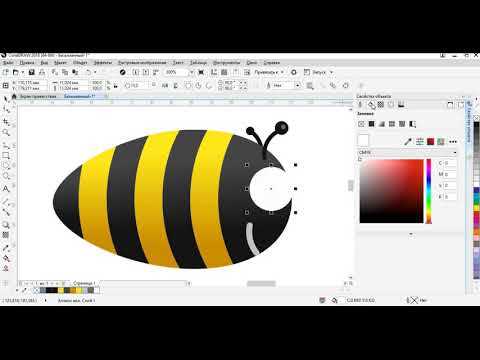The width and height of the screenshot is (480, 360).
Task: Click the Open file icon
Action: point(15,72)
